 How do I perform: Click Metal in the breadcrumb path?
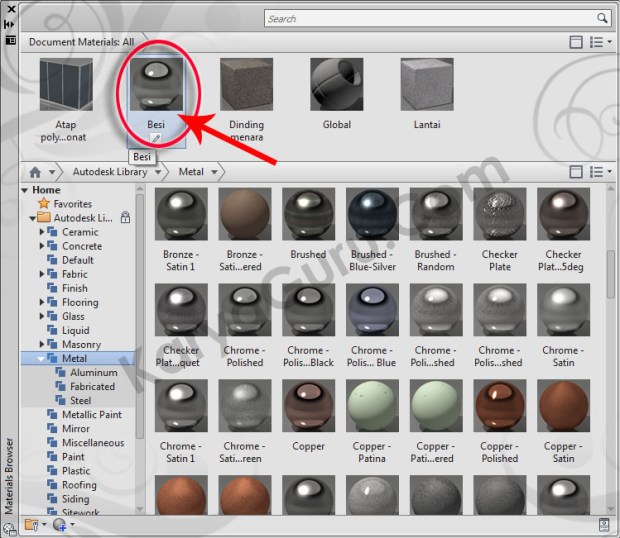click(x=191, y=172)
